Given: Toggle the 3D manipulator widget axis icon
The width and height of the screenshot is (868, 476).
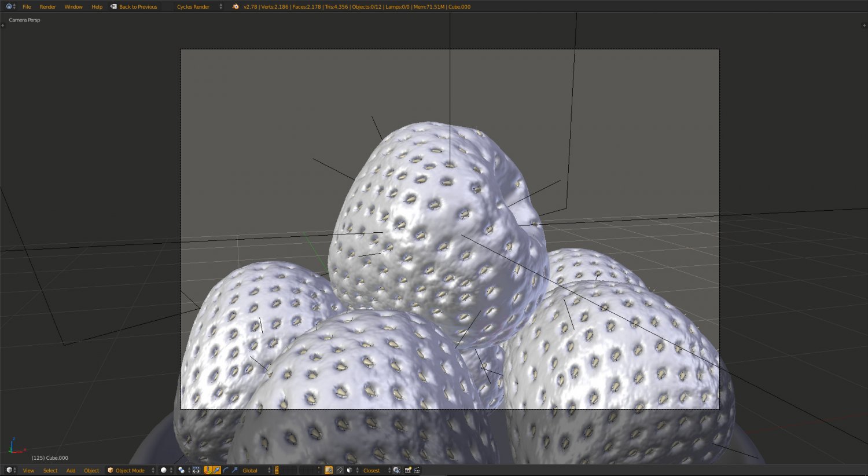Looking at the screenshot, I should pos(208,470).
